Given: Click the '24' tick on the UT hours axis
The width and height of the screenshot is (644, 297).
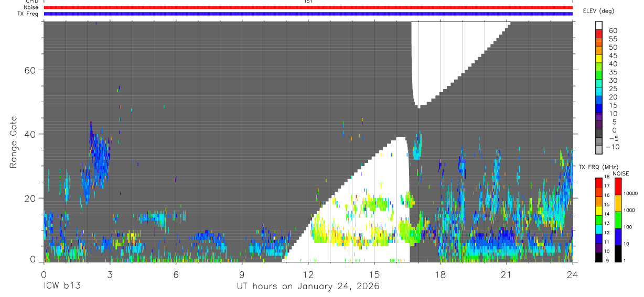Looking at the screenshot, I should [573, 274].
